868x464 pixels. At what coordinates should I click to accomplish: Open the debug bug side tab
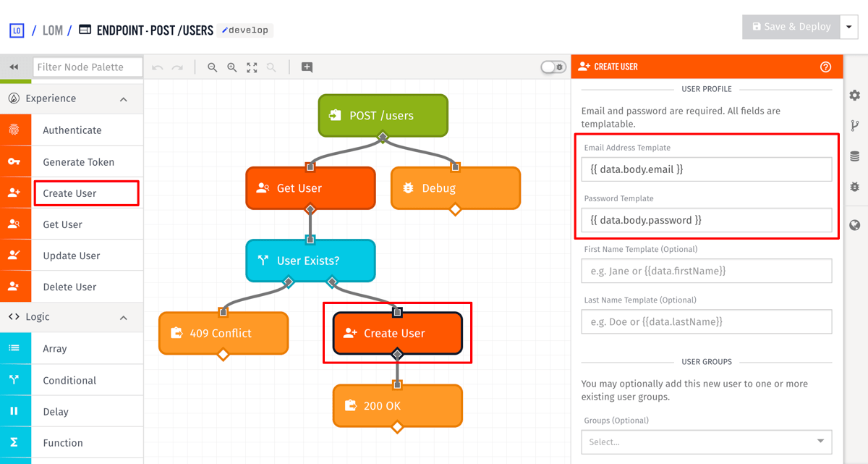855,187
